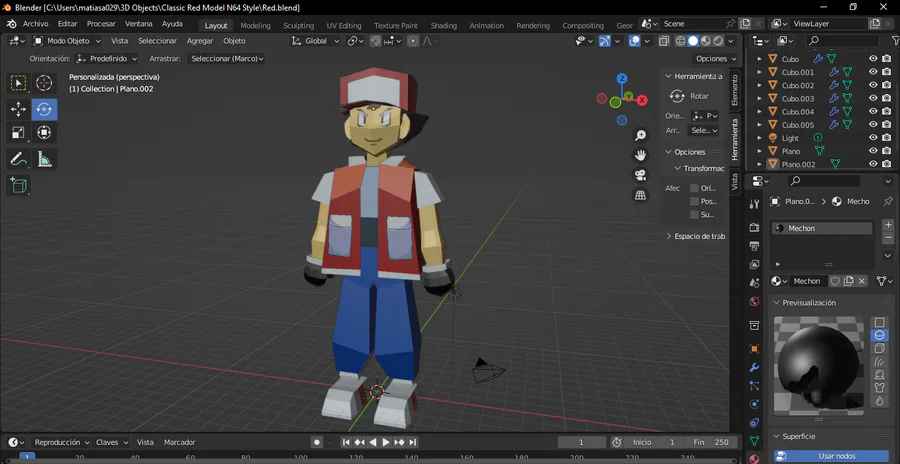Open the Agregar menu in viewport
The height and width of the screenshot is (464, 900).
pos(200,41)
